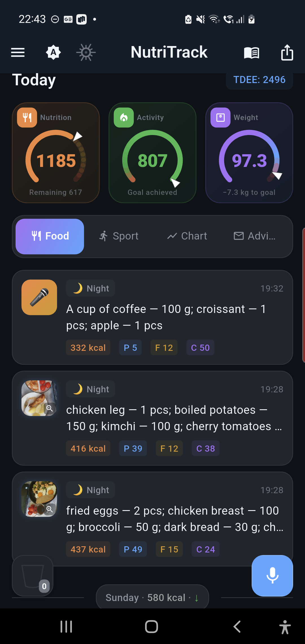305x644 pixels.
Task: Toggle light mode sun icon
Action: 86,53
